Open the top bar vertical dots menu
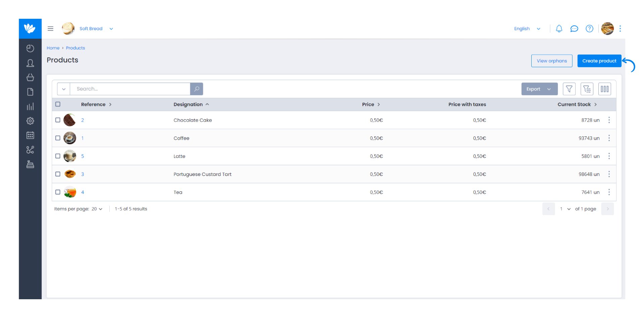644x318 pixels. (620, 28)
